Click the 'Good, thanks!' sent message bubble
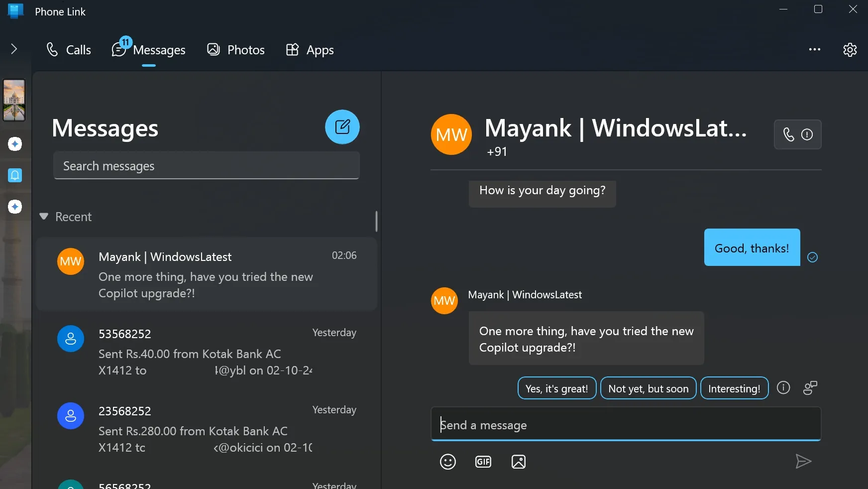Screen dimensions: 868x489 pyautogui.click(x=752, y=247)
